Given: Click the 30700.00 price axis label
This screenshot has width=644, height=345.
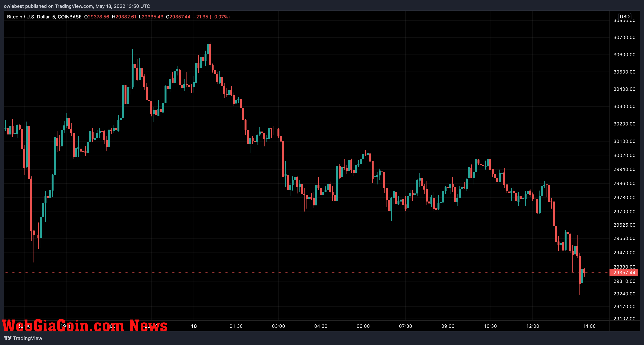Looking at the screenshot, I should [x=624, y=37].
